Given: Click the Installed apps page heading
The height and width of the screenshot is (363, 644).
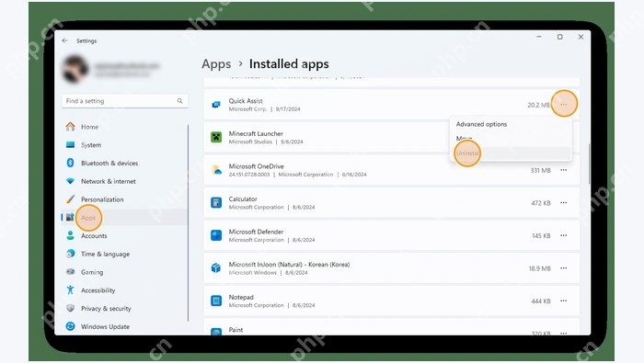Looking at the screenshot, I should pyautogui.click(x=289, y=64).
